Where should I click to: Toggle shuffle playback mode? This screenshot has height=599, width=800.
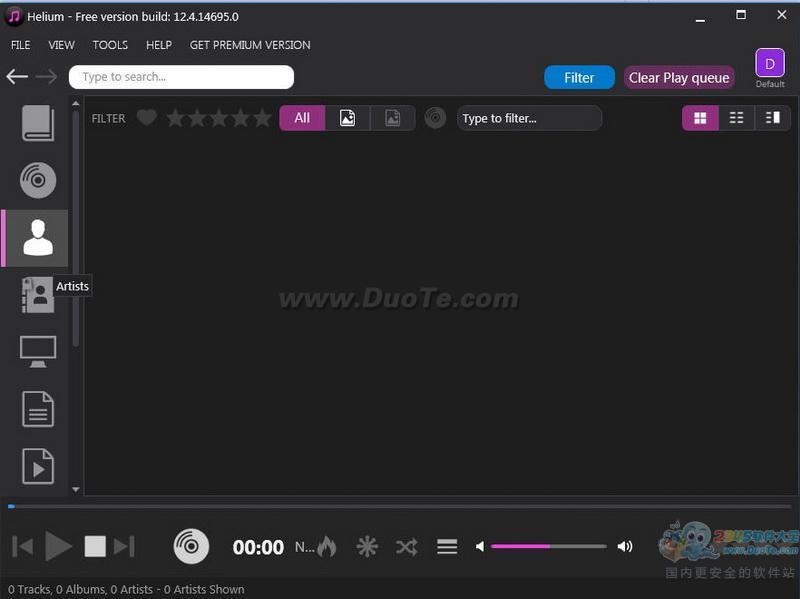tap(406, 547)
